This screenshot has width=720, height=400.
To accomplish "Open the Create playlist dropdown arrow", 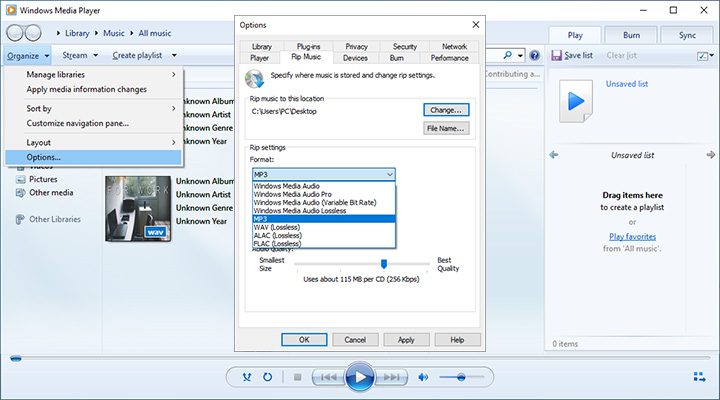I will pyautogui.click(x=174, y=55).
